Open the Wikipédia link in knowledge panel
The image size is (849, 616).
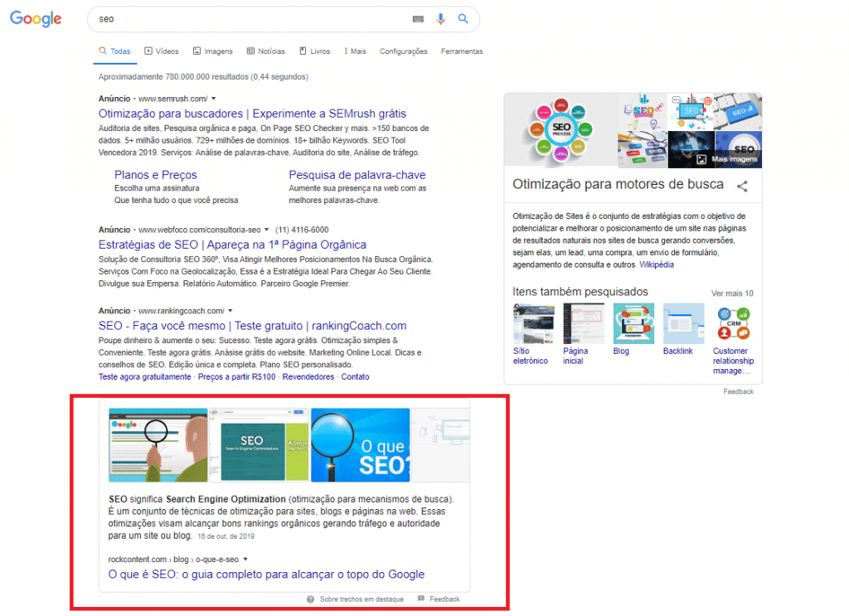657,264
